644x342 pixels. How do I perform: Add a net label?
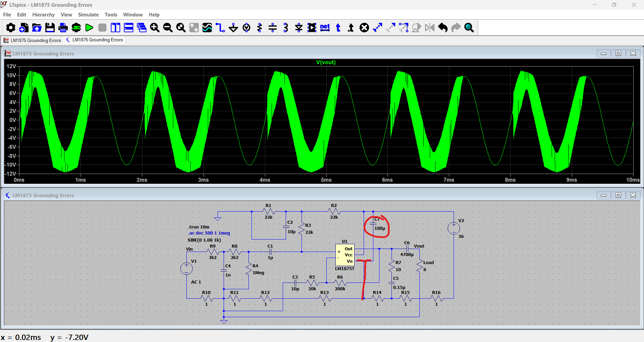pyautogui.click(x=325, y=28)
